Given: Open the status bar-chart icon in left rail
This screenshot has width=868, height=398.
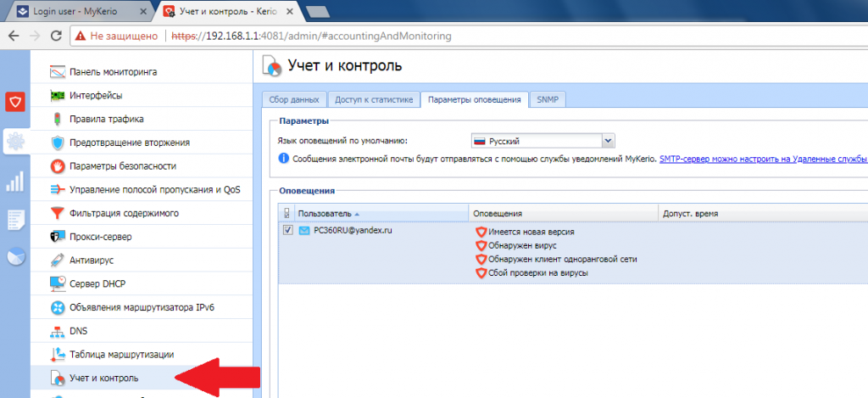Looking at the screenshot, I should coord(15,181).
